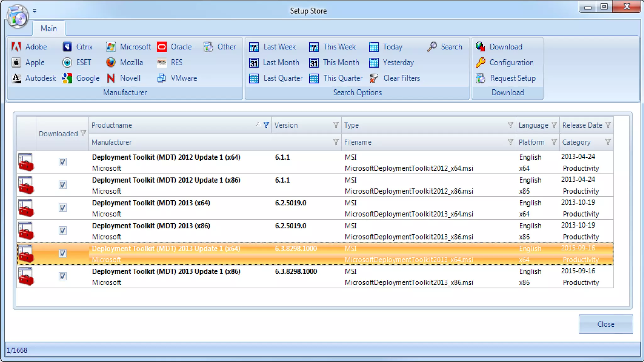This screenshot has height=362, width=644.
Task: Open the Category column filter
Action: point(608,142)
